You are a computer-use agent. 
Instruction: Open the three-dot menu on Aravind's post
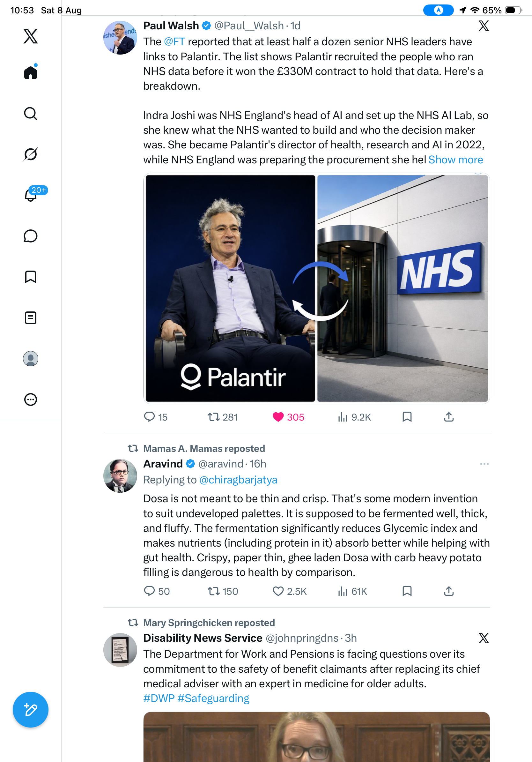pos(484,464)
